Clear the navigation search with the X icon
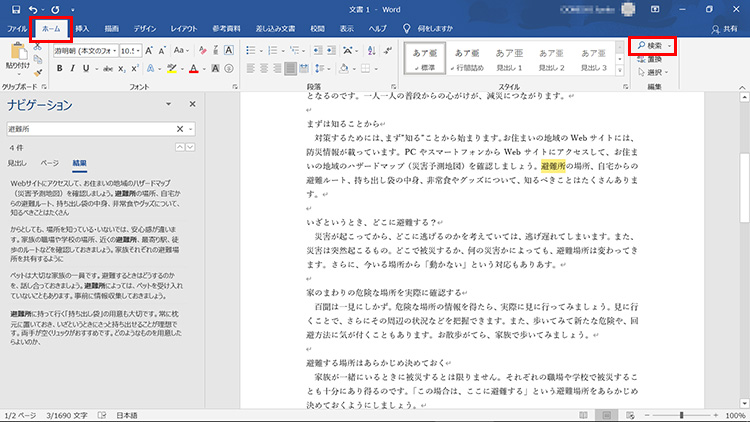The image size is (750, 422). [180, 129]
